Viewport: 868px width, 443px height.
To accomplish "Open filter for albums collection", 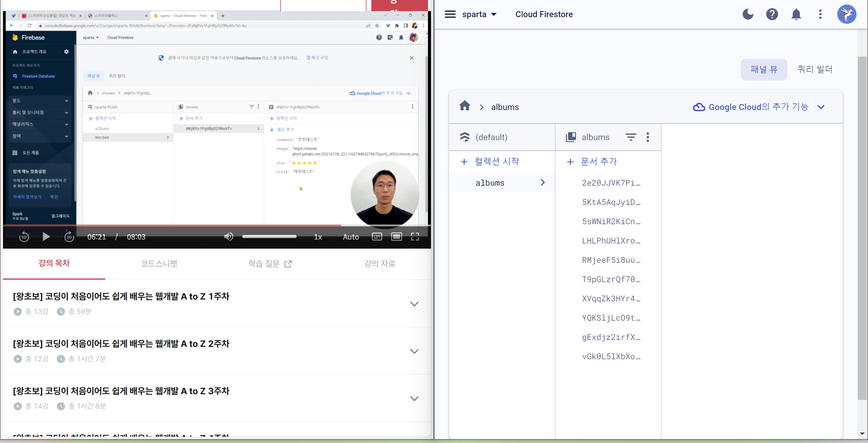I will [631, 137].
